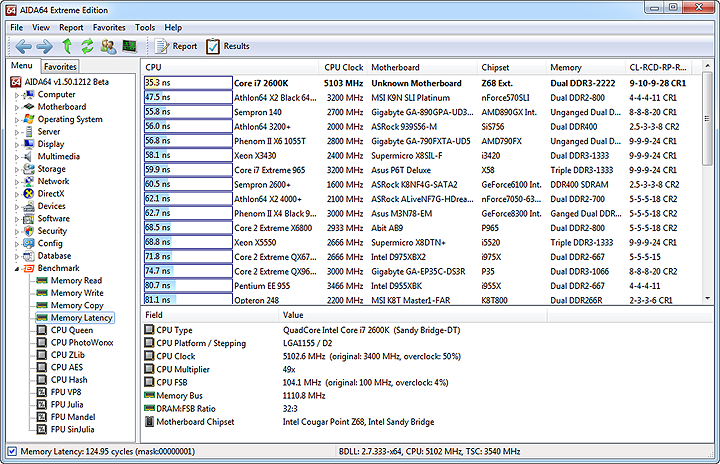Select the Xeon X3430 result row
Viewport: 720px width, 464px height.
tap(422, 156)
